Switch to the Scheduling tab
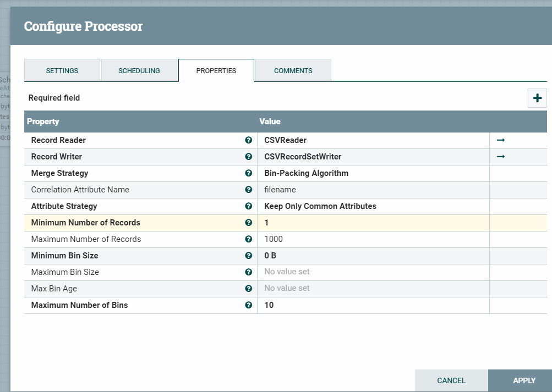Viewport: 552px width, 392px height. tap(139, 70)
